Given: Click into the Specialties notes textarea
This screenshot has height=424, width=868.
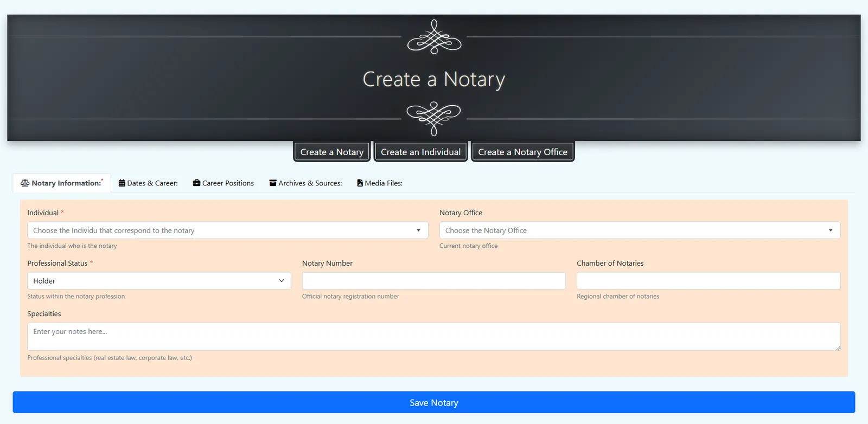Looking at the screenshot, I should click(434, 337).
